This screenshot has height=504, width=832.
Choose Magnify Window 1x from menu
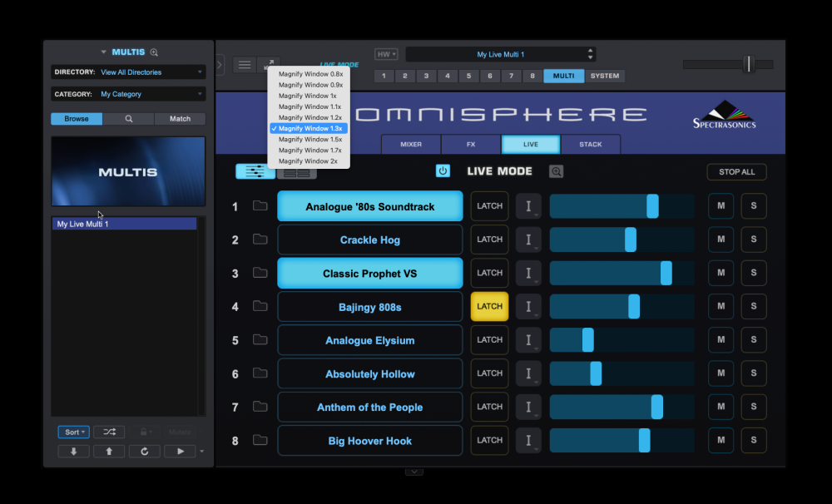309,96
